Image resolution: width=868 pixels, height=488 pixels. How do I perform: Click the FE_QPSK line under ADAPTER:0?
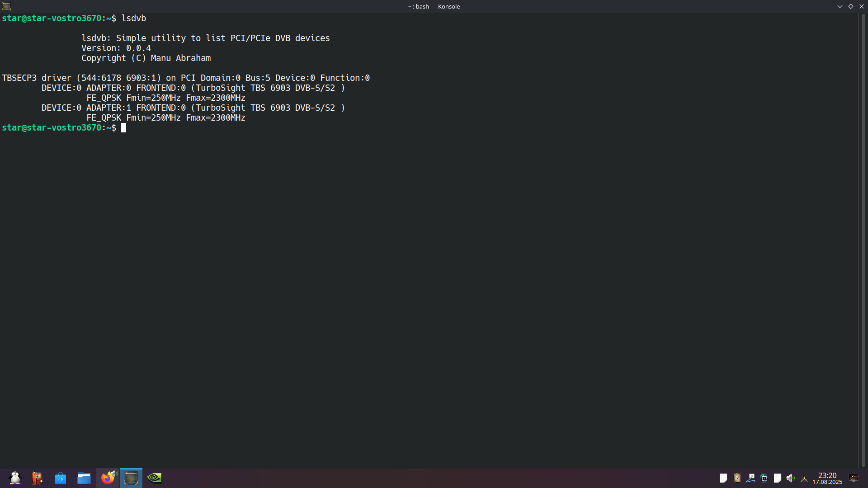coord(166,98)
